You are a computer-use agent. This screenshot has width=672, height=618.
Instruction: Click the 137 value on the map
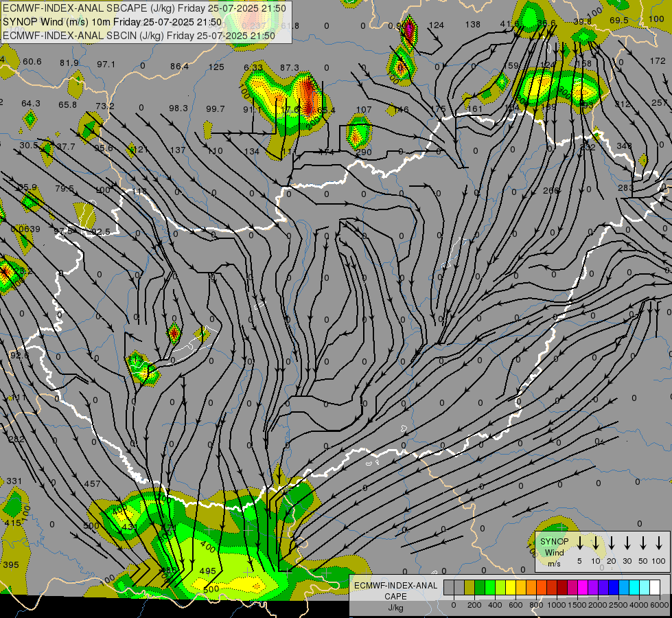pos(178,150)
